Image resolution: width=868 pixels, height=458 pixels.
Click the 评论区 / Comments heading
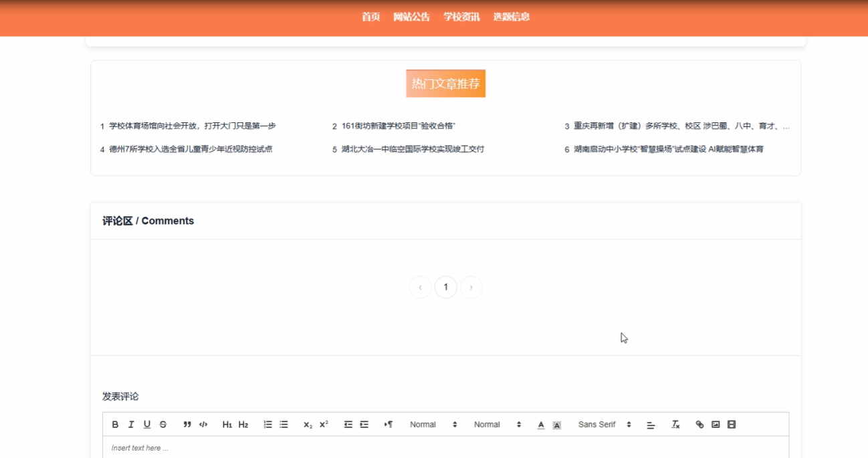coord(148,221)
